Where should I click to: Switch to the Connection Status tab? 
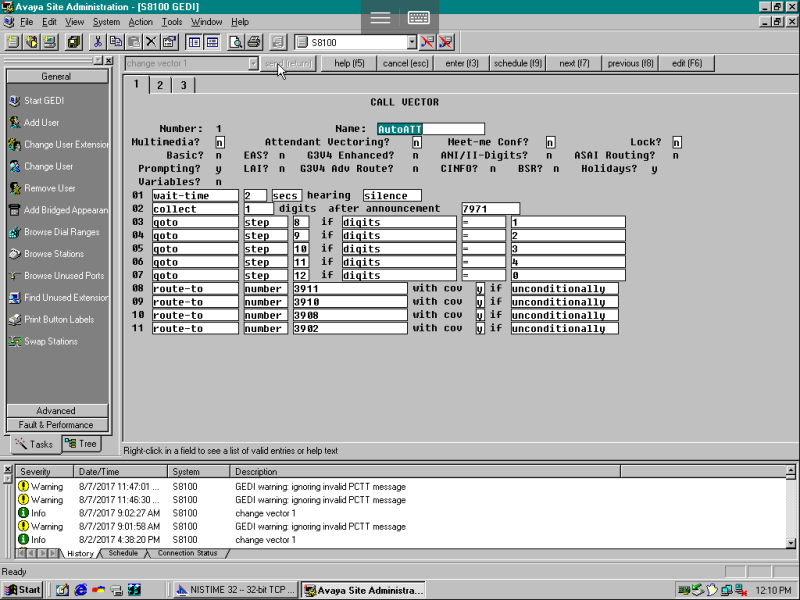tap(187, 553)
